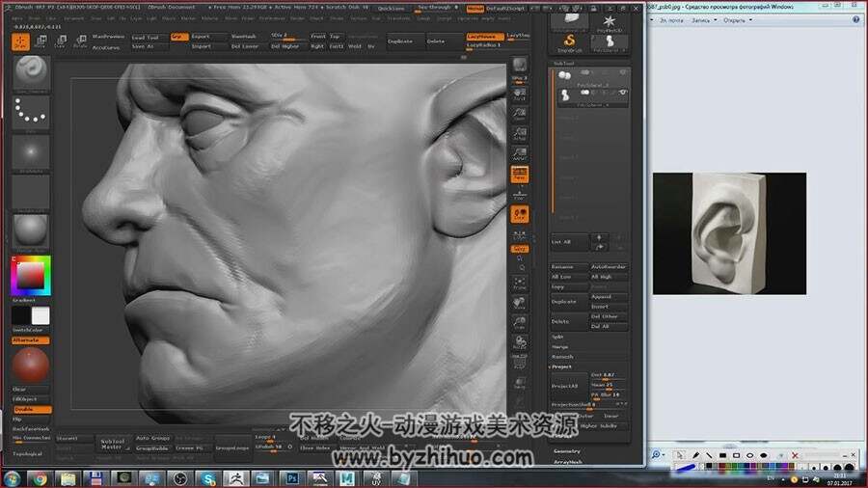The height and width of the screenshot is (488, 868).
Task: Open the current brush thumbnail
Action: [x=31, y=73]
